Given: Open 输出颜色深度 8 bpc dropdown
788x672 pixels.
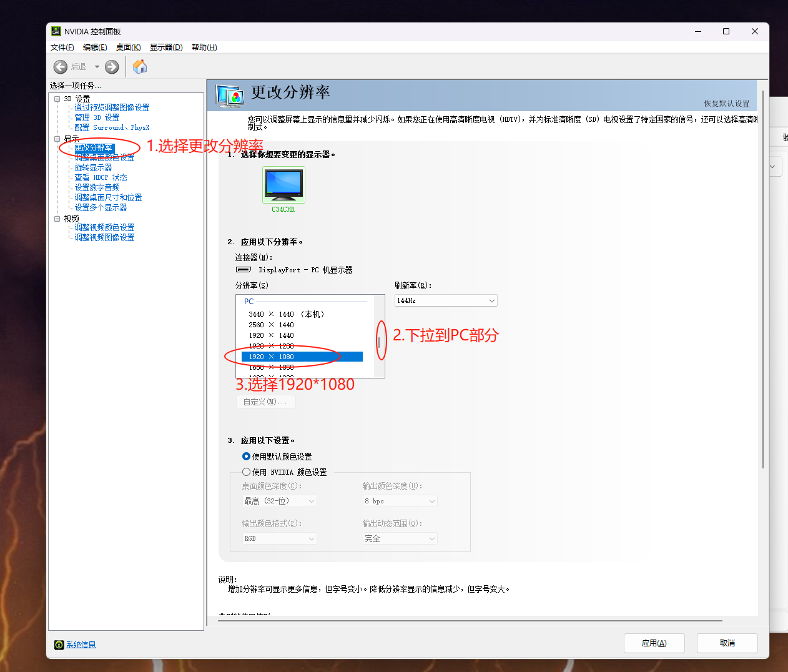Looking at the screenshot, I should 400,501.
